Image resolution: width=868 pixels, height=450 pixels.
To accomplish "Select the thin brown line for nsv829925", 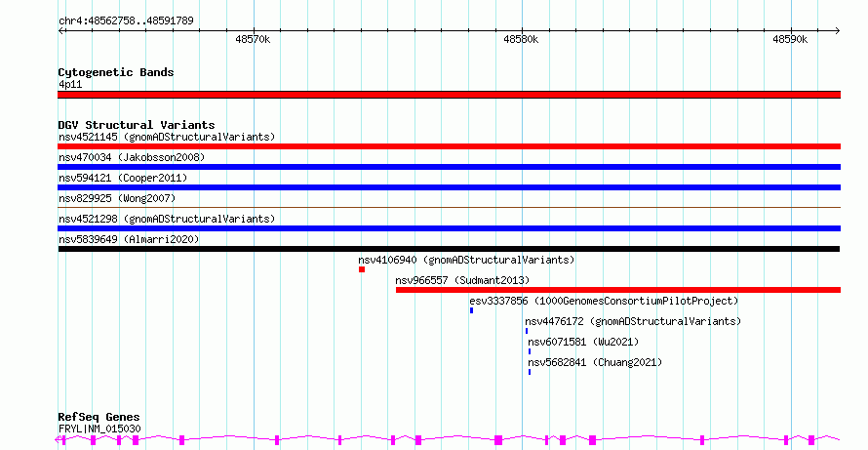I will tap(449, 208).
